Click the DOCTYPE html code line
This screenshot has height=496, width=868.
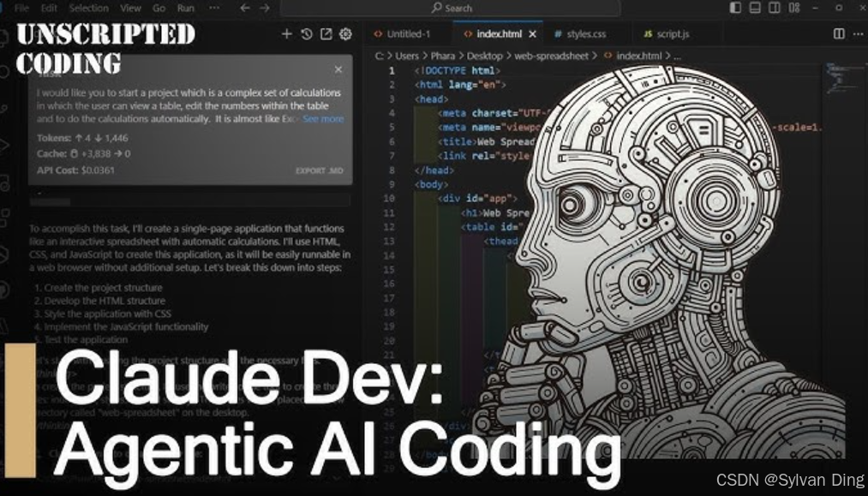(458, 70)
